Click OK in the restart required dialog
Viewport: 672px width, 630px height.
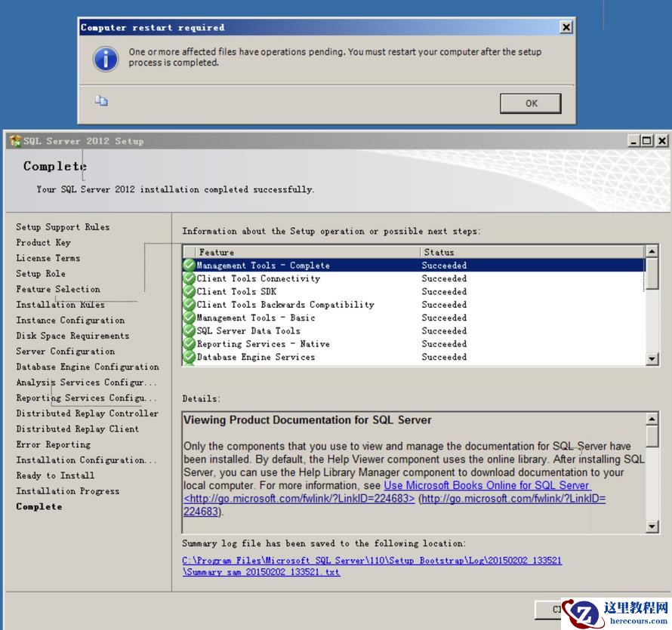[x=530, y=103]
